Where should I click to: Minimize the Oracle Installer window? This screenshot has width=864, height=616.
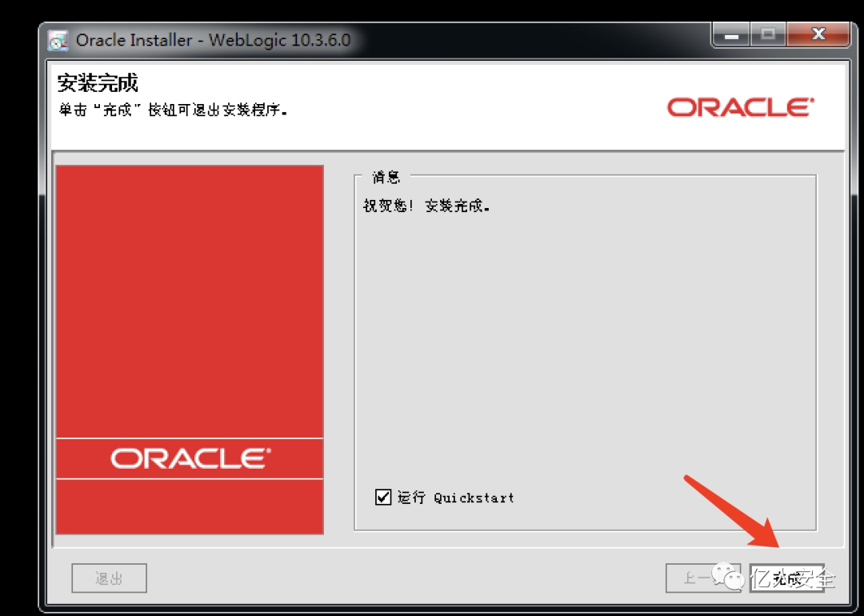[x=731, y=35]
